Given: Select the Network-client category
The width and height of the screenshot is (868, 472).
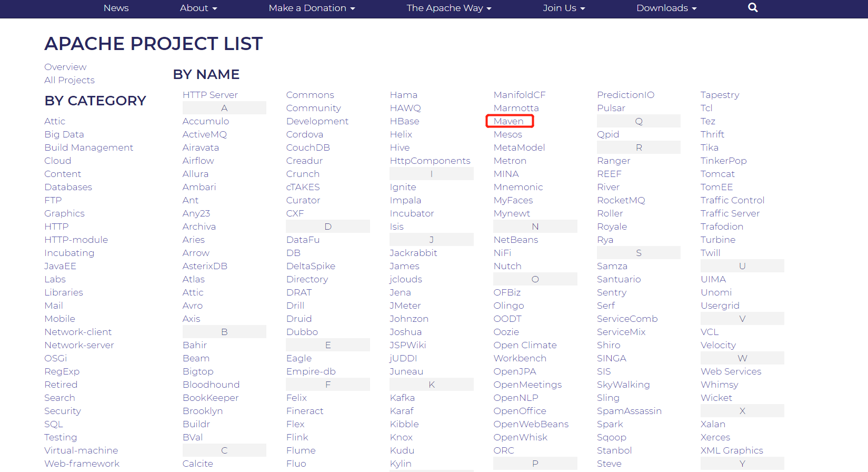Looking at the screenshot, I should click(x=78, y=332).
